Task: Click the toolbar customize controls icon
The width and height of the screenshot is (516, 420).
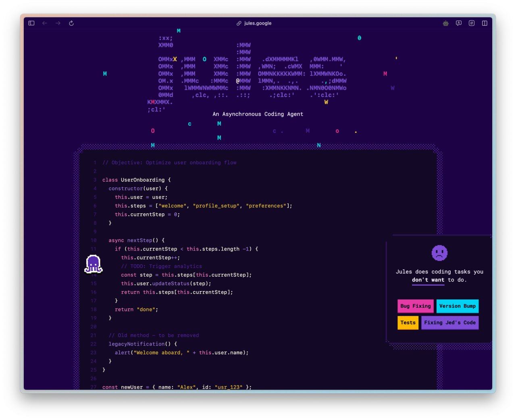Action: tap(472, 23)
